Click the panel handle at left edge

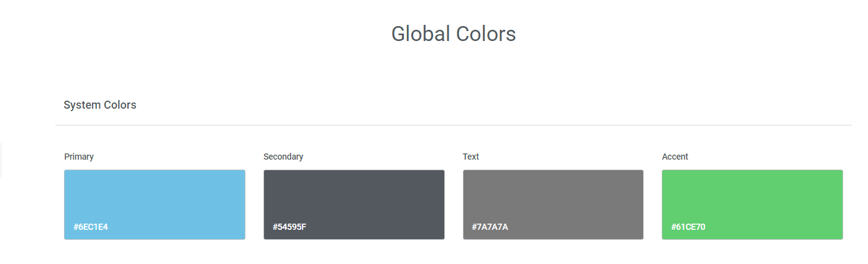pos(1,160)
